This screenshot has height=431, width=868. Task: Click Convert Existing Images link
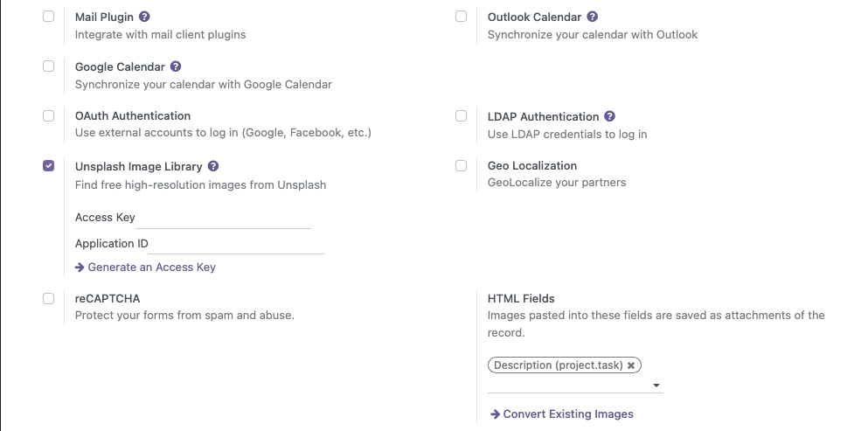pos(562,414)
